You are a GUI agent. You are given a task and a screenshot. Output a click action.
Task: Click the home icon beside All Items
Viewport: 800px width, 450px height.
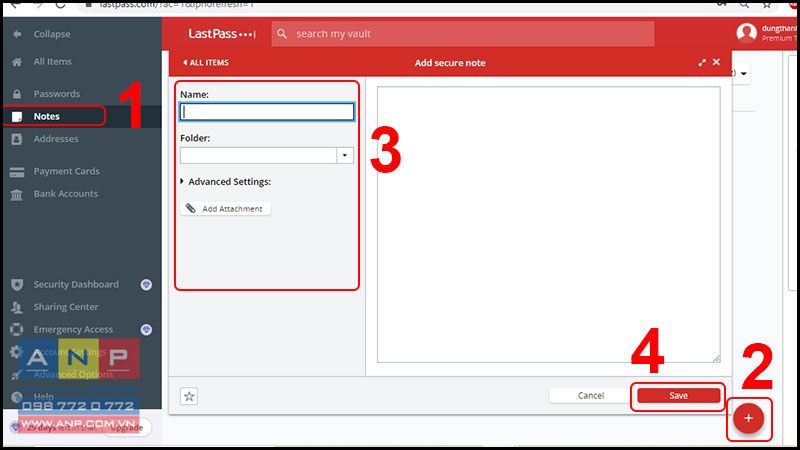[17, 62]
